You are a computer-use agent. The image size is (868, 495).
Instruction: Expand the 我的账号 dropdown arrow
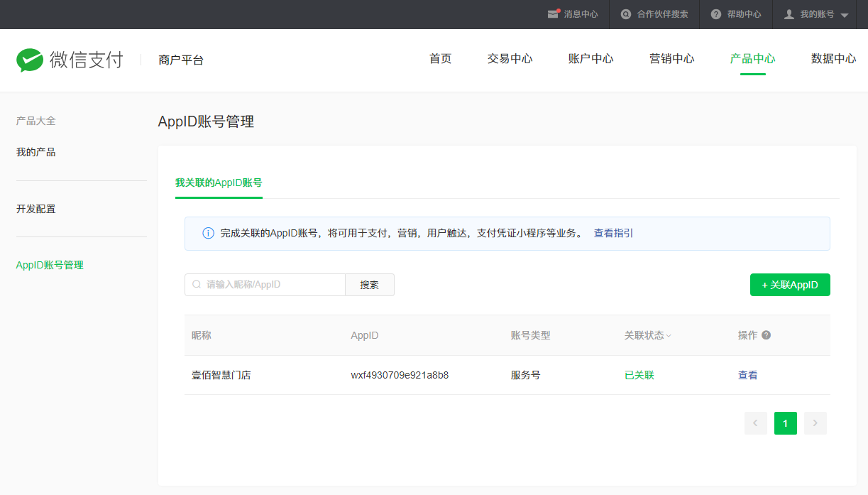[844, 15]
